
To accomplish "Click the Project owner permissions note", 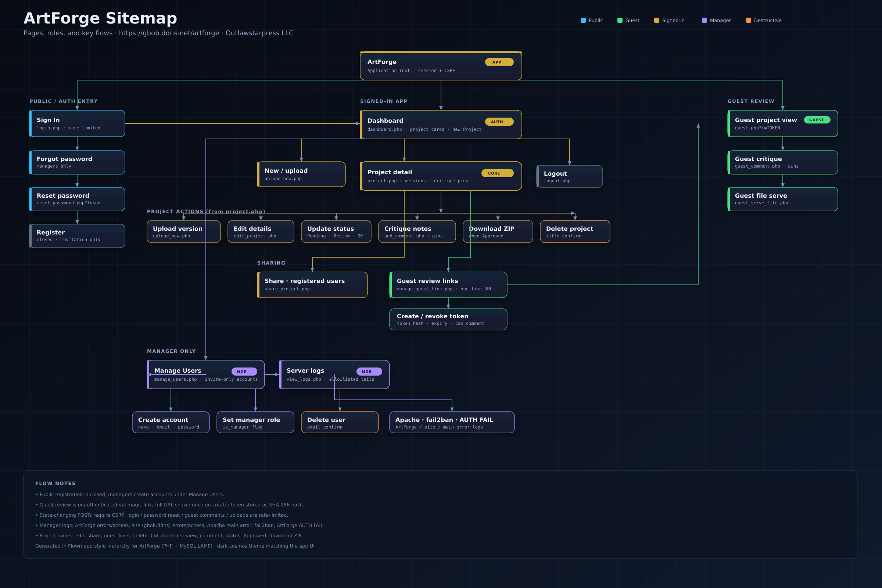I will pos(169,535).
